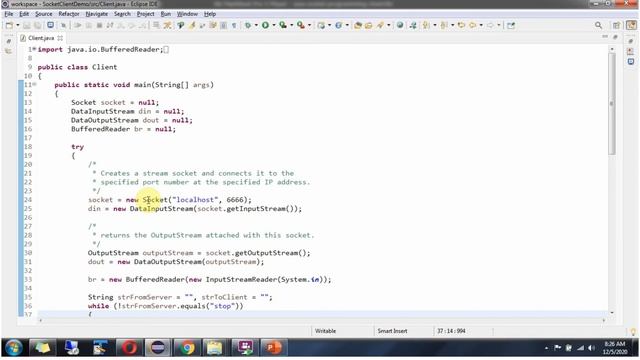
Task: Open the New wizard toolbar icon
Action: point(9,25)
